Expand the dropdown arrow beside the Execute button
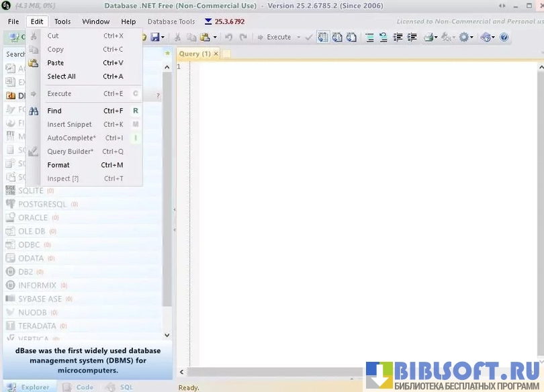 coord(299,38)
